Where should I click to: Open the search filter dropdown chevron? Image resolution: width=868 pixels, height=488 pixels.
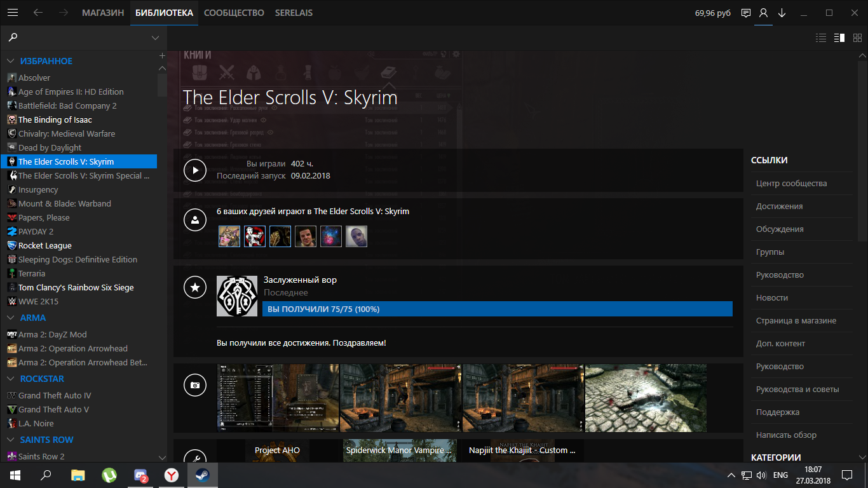click(155, 38)
